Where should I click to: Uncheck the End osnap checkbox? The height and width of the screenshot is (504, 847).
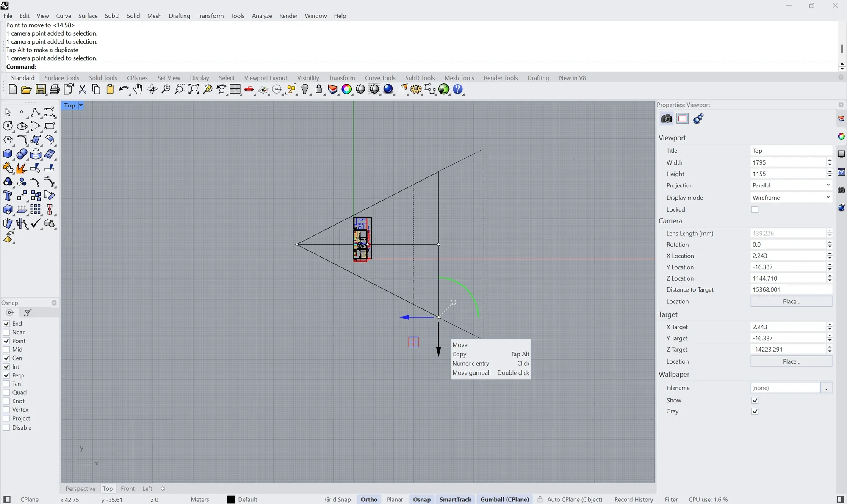(6, 324)
